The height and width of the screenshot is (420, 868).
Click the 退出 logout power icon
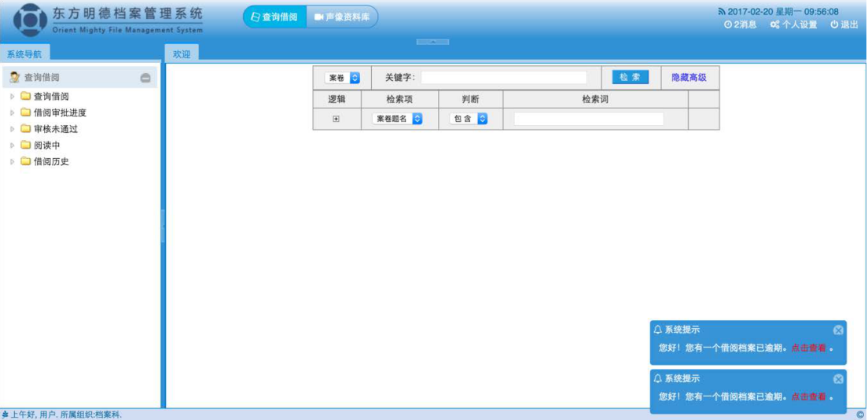click(x=834, y=25)
